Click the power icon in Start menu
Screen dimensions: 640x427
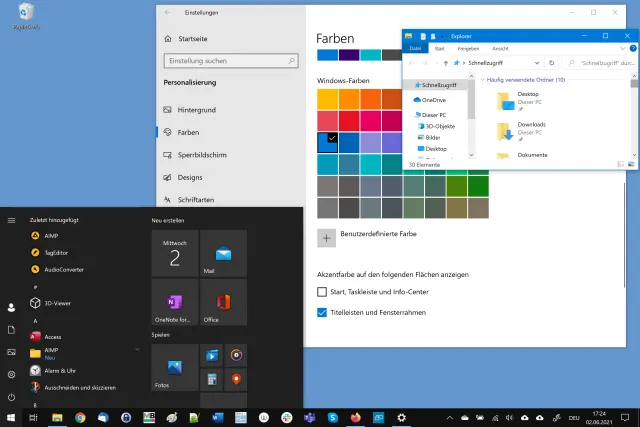coord(11,396)
